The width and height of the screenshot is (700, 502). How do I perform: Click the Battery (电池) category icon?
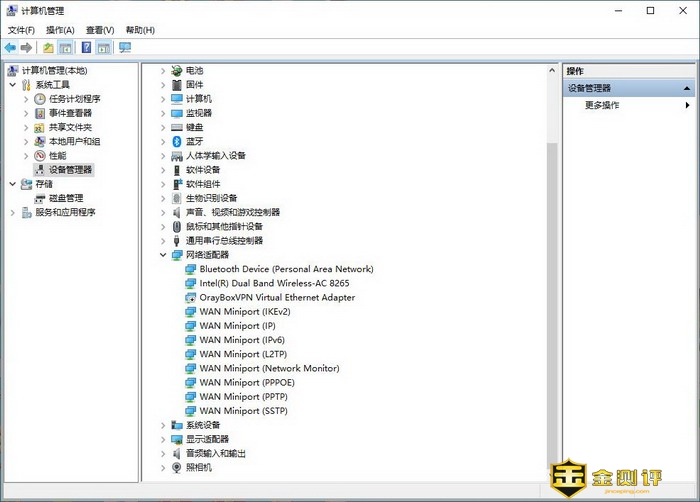[177, 71]
